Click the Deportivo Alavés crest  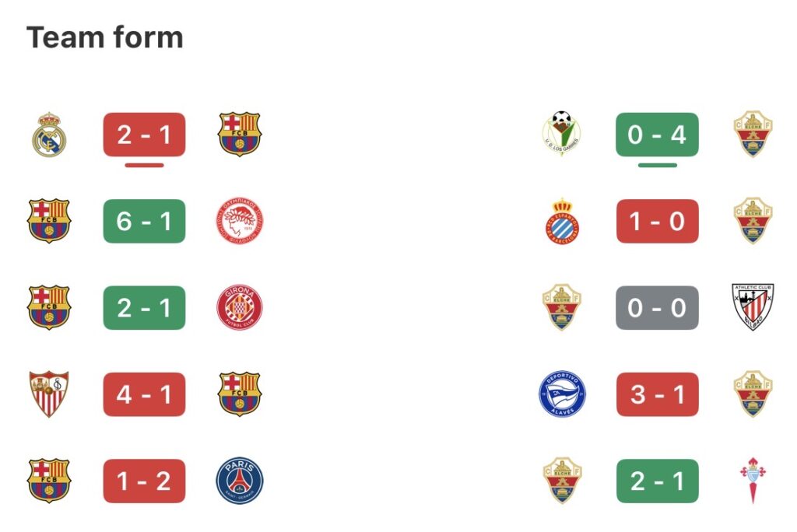coord(561,394)
